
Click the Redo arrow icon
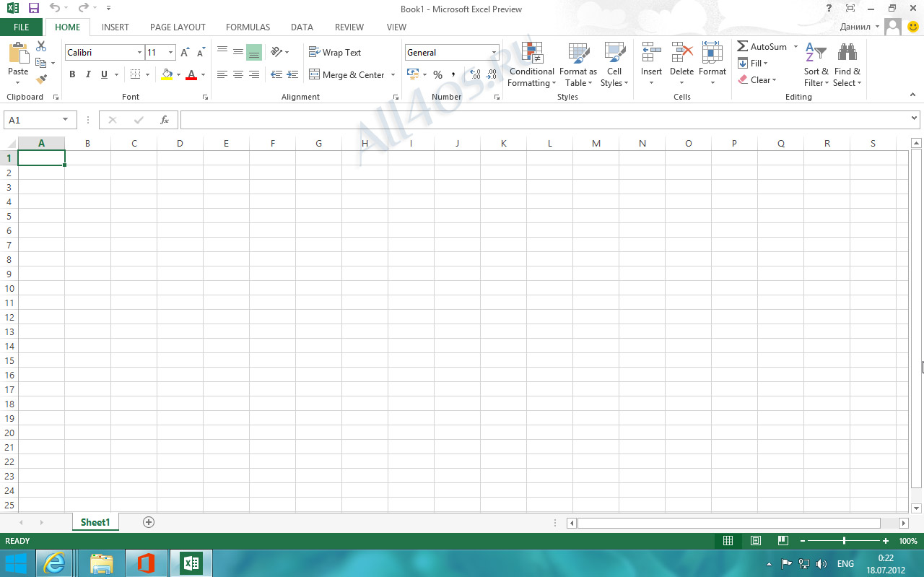pos(83,8)
